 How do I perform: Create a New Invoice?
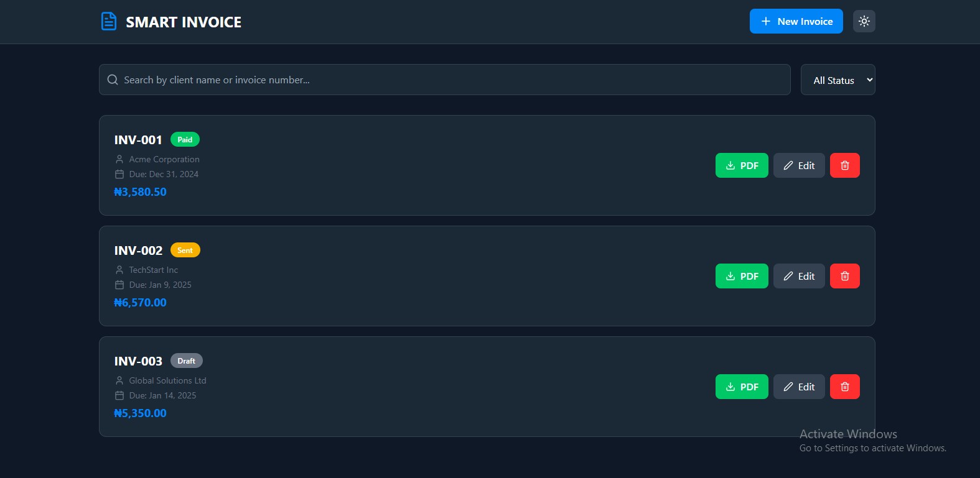pos(796,21)
